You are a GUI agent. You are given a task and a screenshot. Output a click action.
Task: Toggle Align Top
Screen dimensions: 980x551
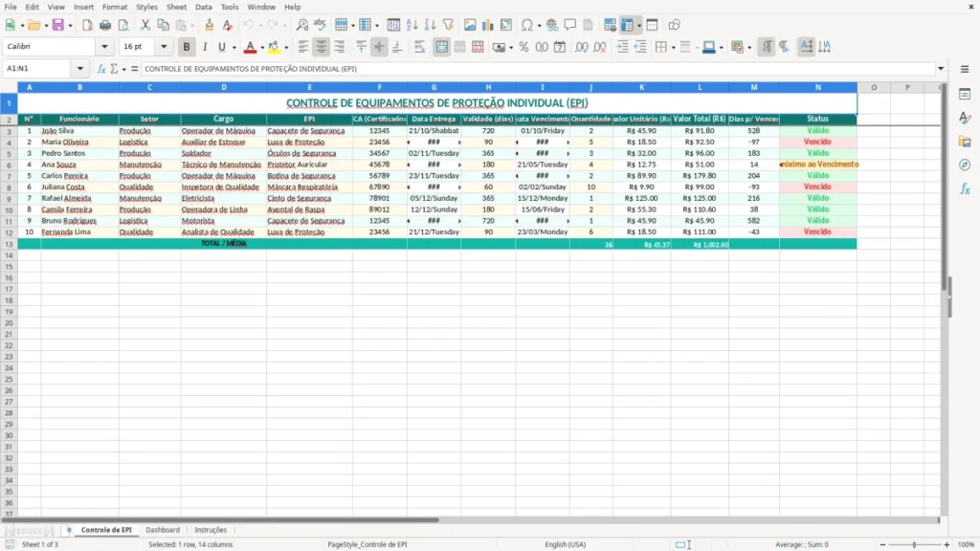pyautogui.click(x=361, y=47)
